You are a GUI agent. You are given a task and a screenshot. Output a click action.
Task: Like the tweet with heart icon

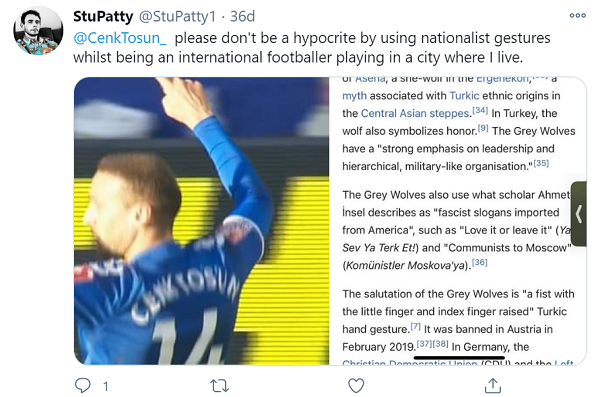click(x=356, y=386)
